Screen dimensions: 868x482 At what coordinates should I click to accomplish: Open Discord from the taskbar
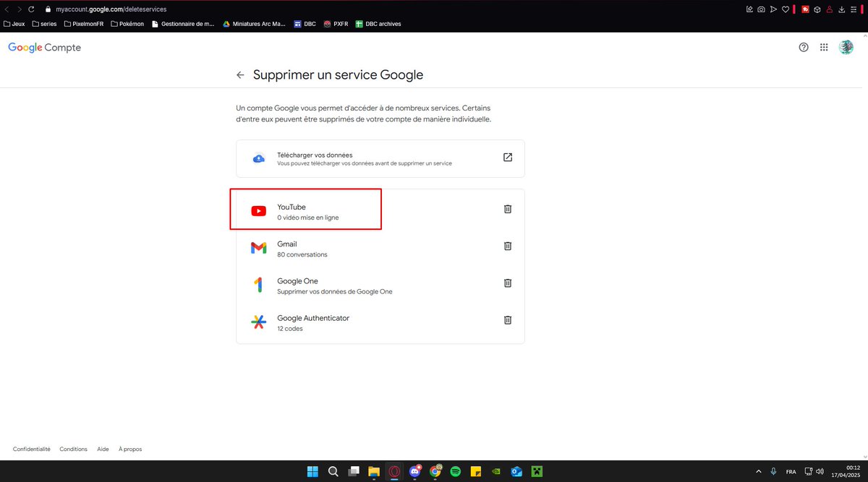(415, 471)
